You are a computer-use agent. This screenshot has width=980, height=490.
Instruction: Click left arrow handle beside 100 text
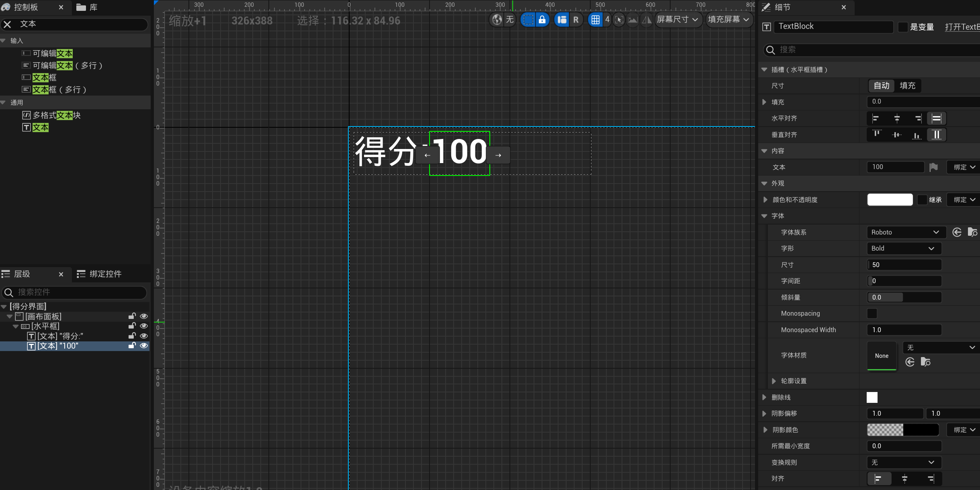click(427, 155)
